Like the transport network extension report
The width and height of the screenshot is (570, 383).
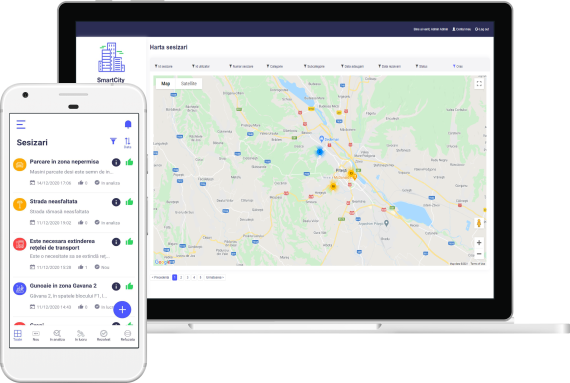click(129, 242)
